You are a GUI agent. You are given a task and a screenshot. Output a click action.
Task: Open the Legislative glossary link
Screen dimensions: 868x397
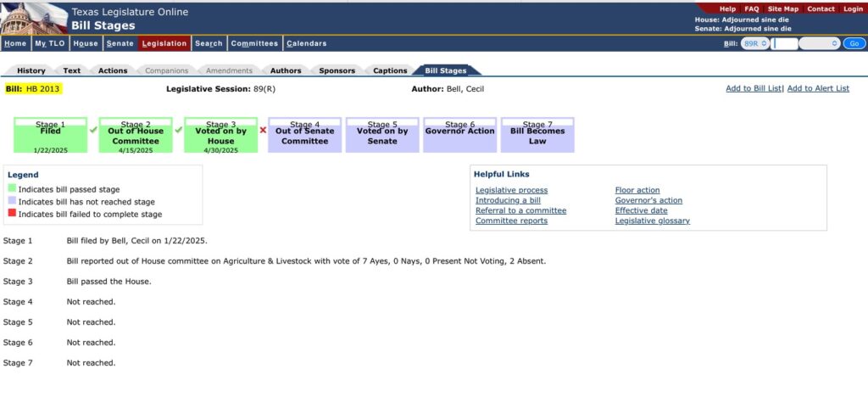coord(652,221)
